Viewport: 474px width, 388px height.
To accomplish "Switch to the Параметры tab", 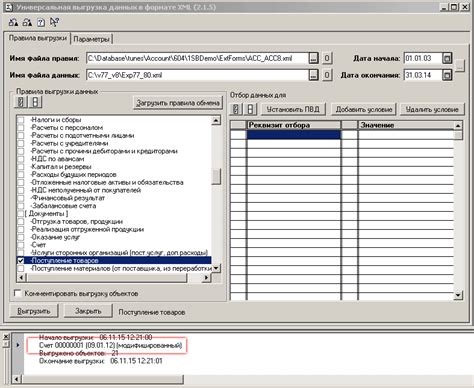I will pyautogui.click(x=92, y=39).
